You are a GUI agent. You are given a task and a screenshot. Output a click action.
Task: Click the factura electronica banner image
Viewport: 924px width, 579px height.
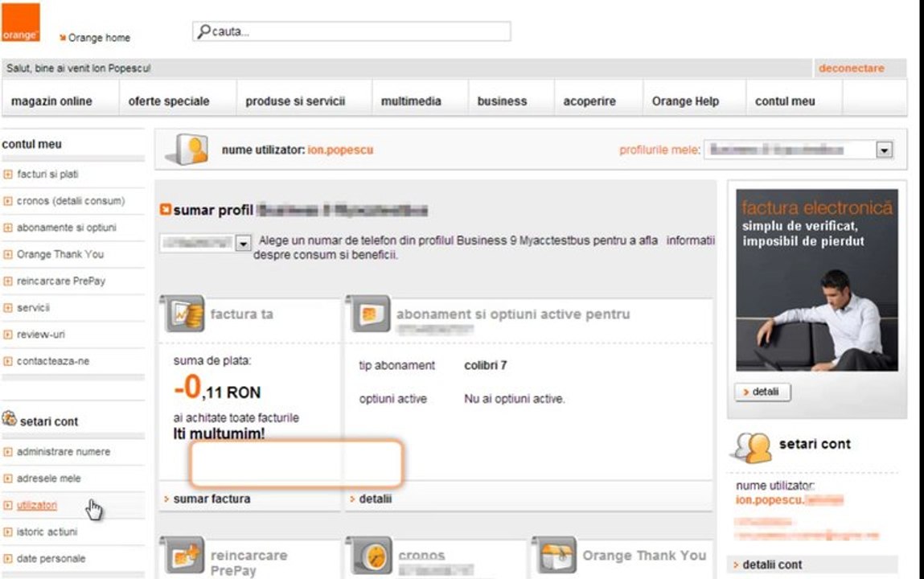pyautogui.click(x=817, y=280)
